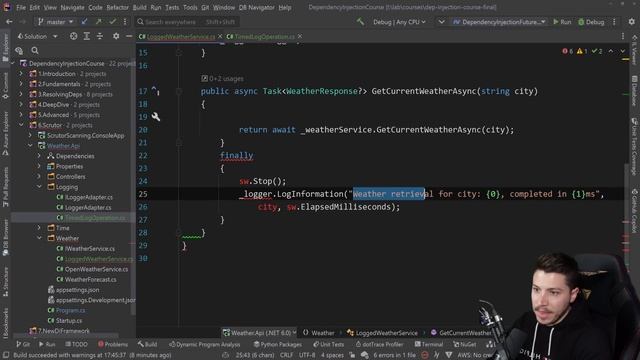Click the update project arrow icon

pyautogui.click(x=84, y=22)
